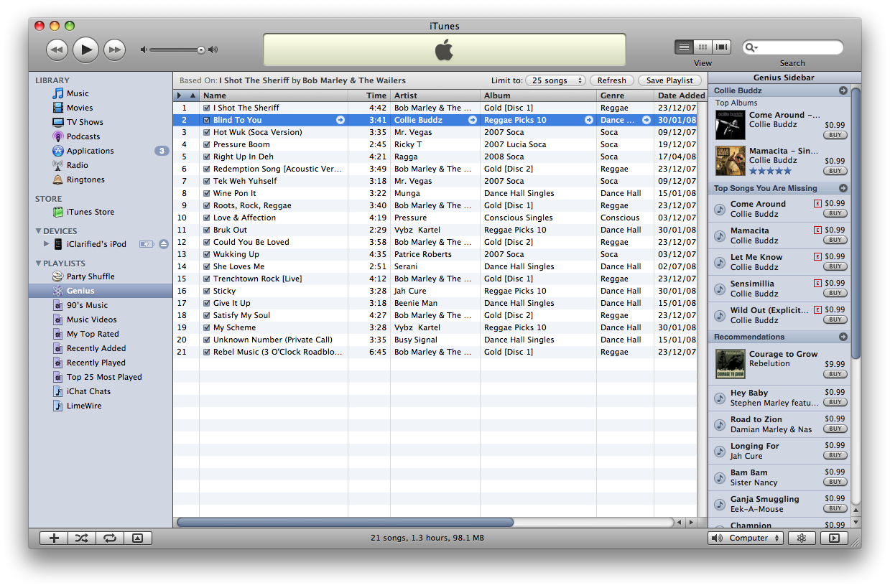Select the Party Shuffle playlist
The height and width of the screenshot is (588, 890).
(91, 276)
